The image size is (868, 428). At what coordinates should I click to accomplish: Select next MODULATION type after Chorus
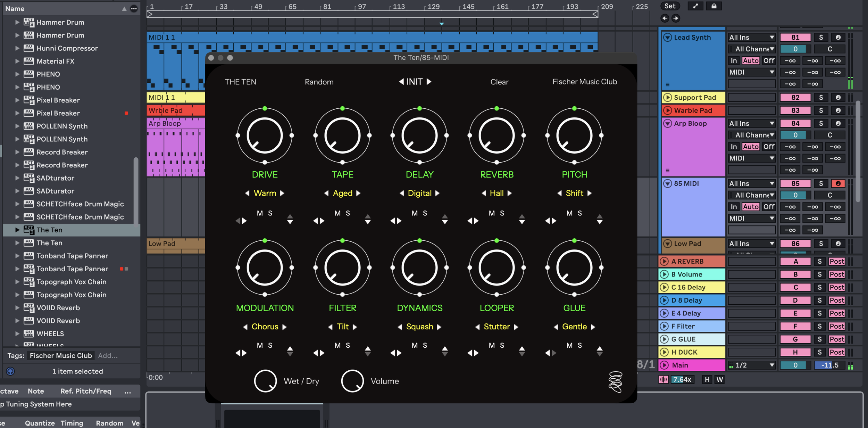click(x=284, y=327)
